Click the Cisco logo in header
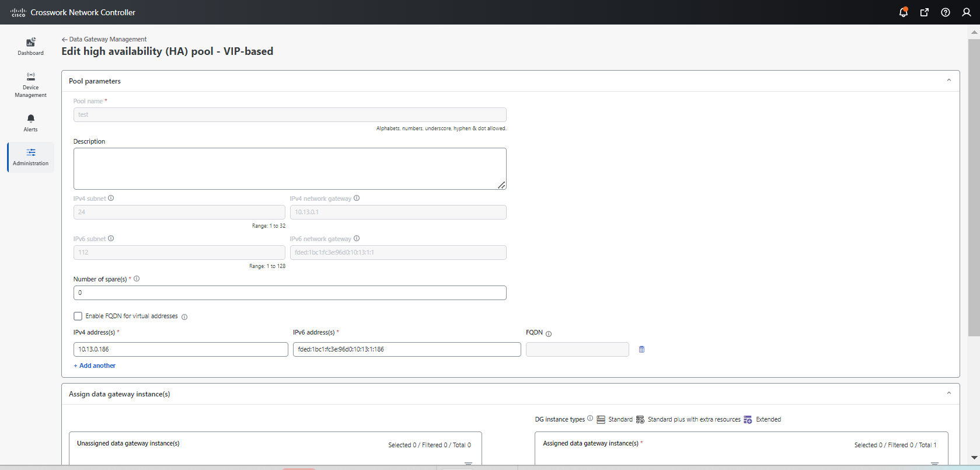The height and width of the screenshot is (470, 980). click(x=18, y=12)
